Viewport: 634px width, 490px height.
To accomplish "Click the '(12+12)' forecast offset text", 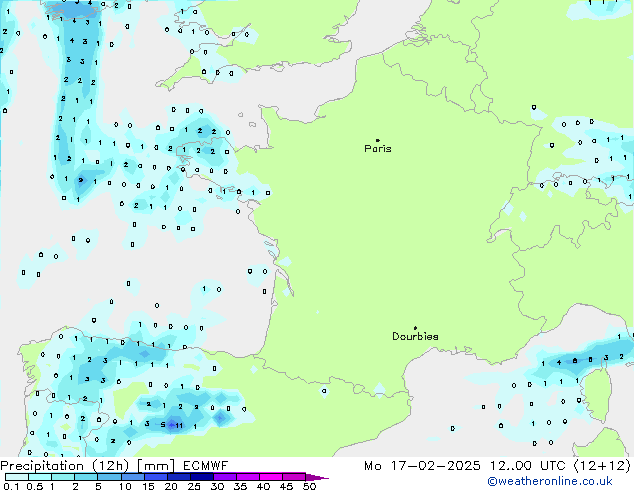I will click(602, 466).
